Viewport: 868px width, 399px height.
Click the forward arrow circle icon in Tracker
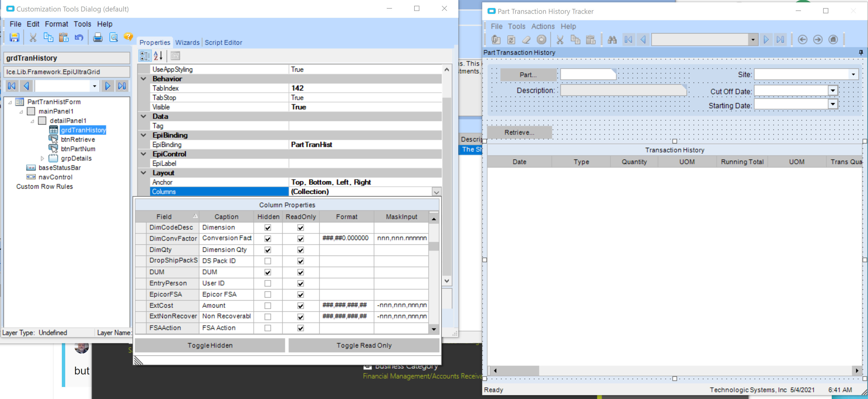(x=818, y=40)
